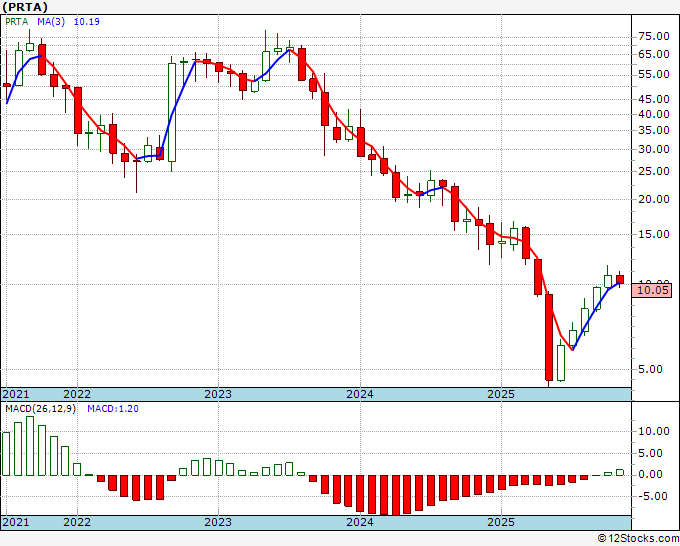Click the 45.00 price axis label
The height and width of the screenshot is (546, 680).
click(x=654, y=99)
